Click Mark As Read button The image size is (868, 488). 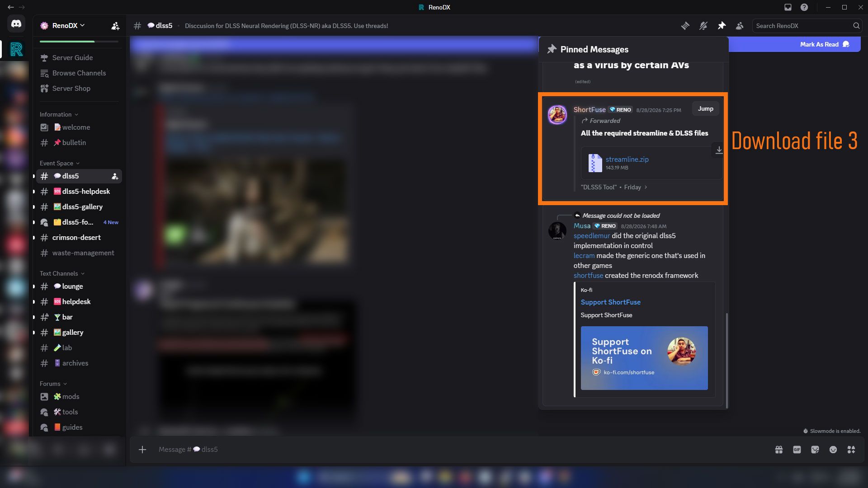coord(825,44)
